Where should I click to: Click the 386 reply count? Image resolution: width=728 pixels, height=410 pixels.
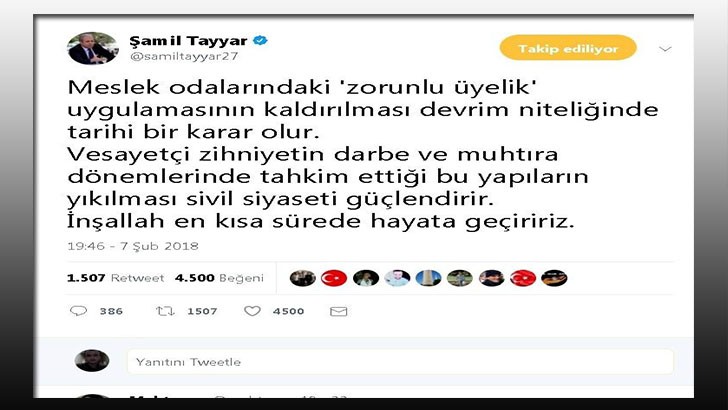pyautogui.click(x=111, y=311)
